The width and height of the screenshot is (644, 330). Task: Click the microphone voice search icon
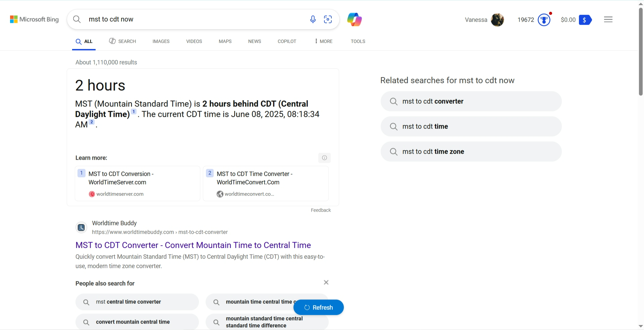coord(313,19)
